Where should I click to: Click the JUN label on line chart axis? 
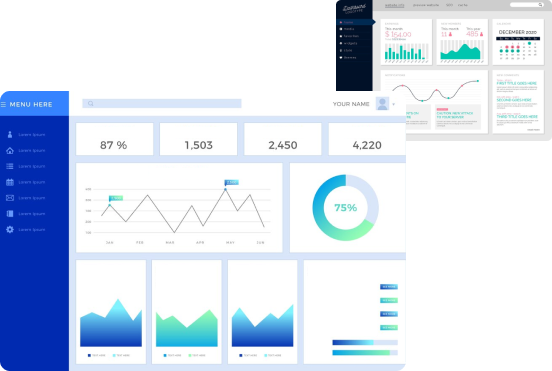[260, 243]
